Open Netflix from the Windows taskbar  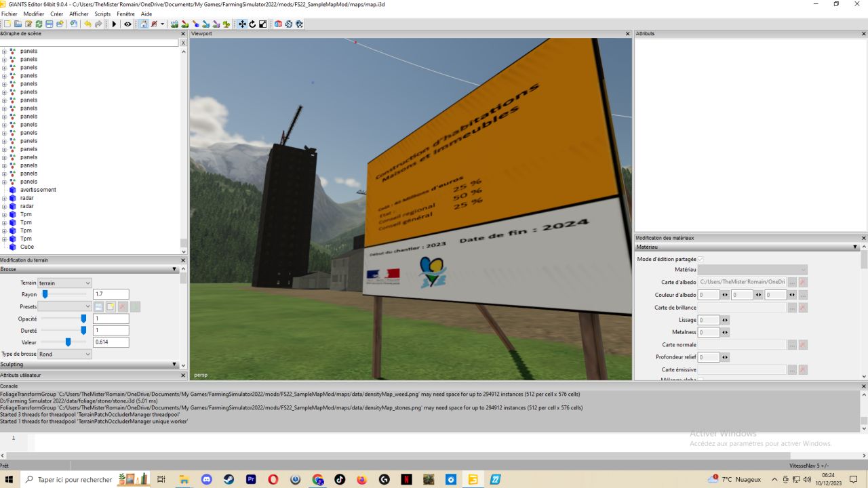tap(406, 479)
